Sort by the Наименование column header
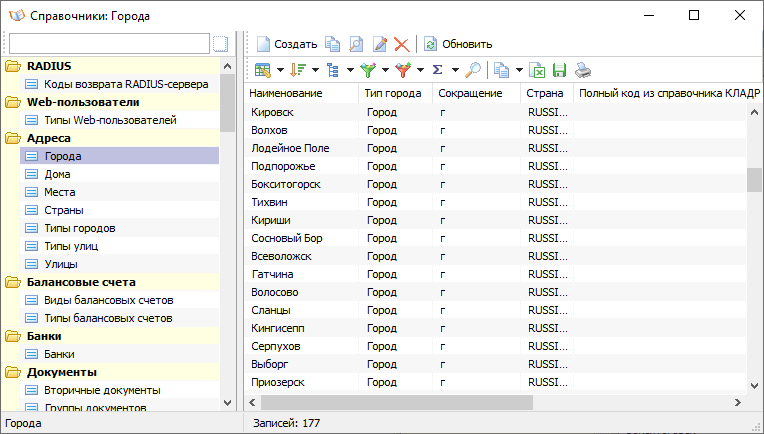The image size is (764, 434). (x=286, y=94)
